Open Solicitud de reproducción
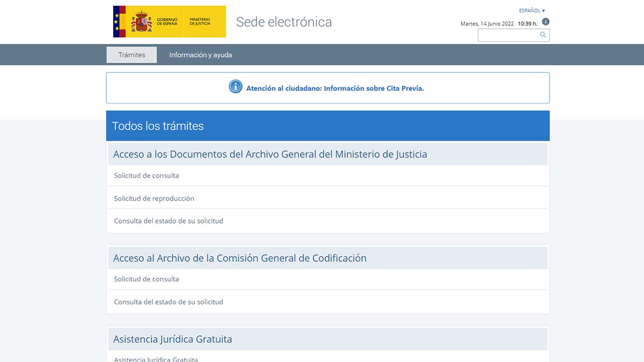This screenshot has width=644, height=362. (x=153, y=198)
